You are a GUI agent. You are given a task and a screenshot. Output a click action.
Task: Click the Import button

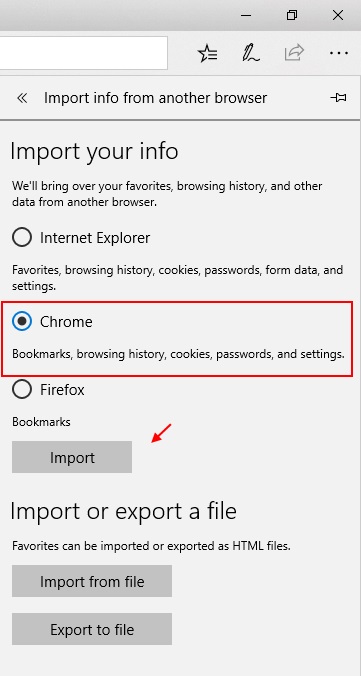[x=72, y=457]
